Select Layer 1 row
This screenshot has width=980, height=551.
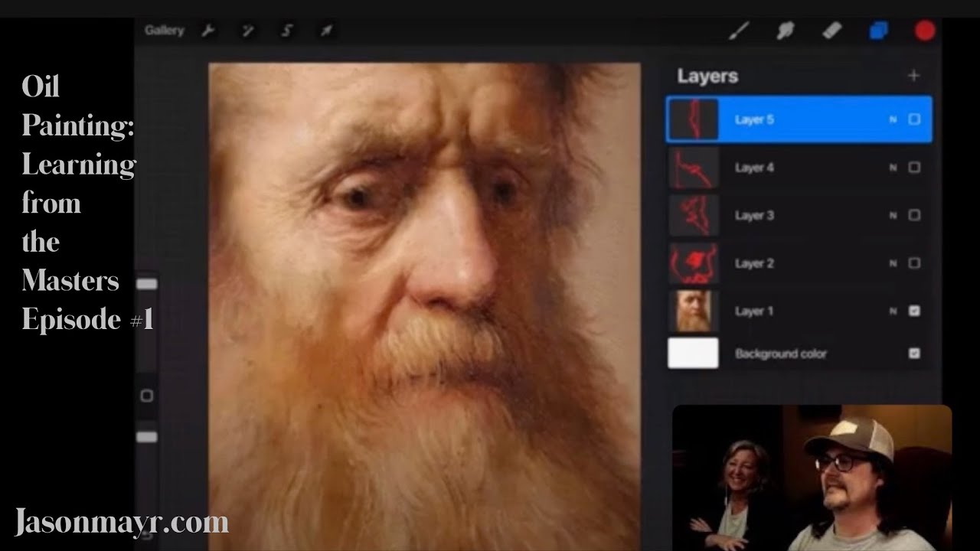tap(799, 311)
